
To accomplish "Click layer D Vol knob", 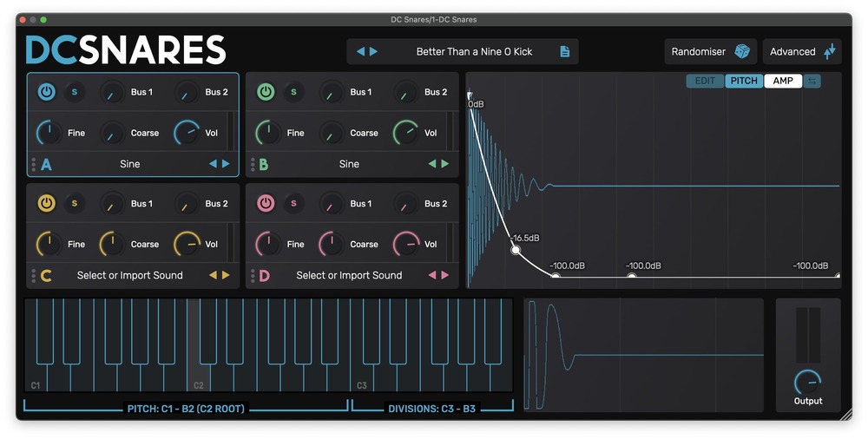I will [x=406, y=244].
